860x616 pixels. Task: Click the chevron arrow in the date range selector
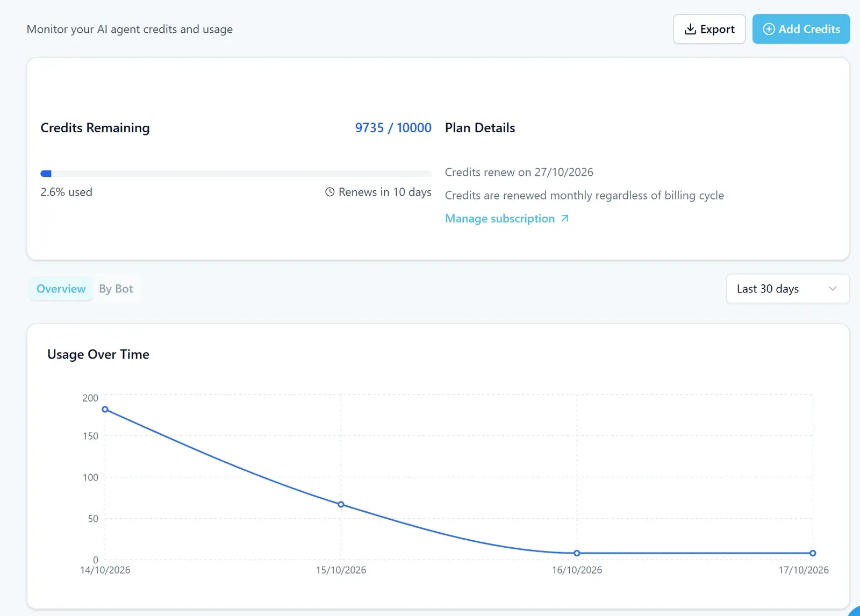pos(833,289)
